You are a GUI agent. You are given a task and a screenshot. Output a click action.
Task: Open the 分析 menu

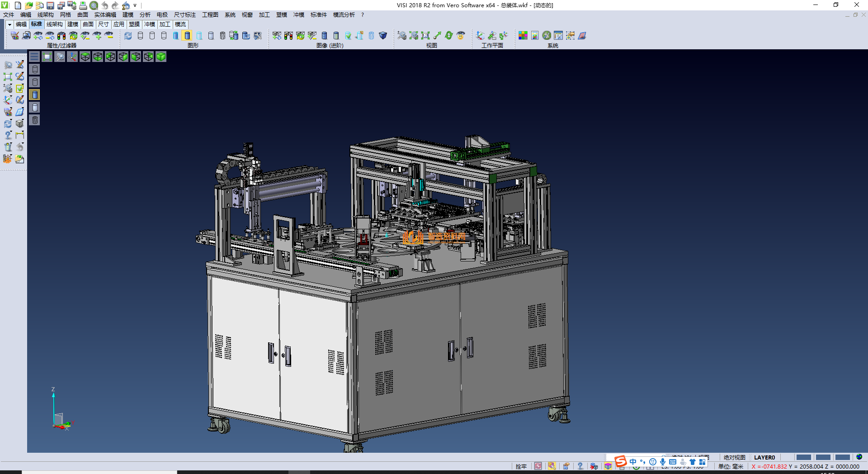pyautogui.click(x=145, y=15)
